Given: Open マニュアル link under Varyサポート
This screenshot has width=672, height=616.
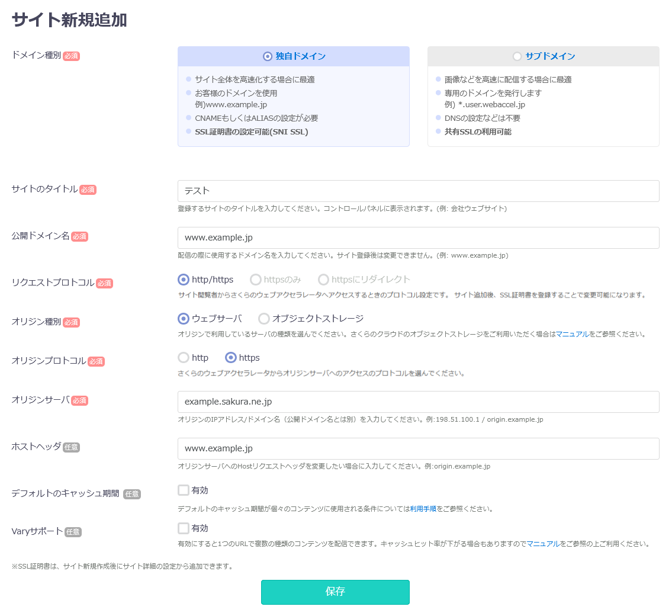Looking at the screenshot, I should pyautogui.click(x=543, y=544).
